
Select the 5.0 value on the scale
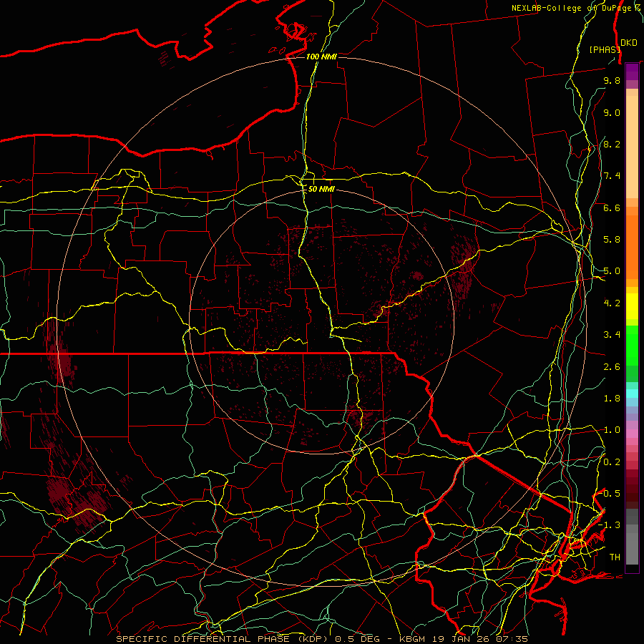tap(612, 271)
